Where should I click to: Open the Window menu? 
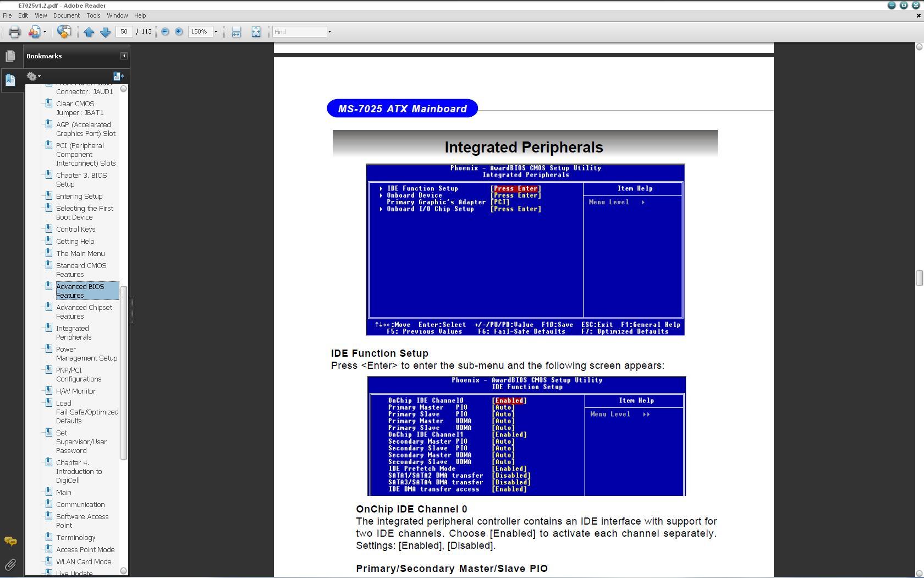pyautogui.click(x=117, y=15)
